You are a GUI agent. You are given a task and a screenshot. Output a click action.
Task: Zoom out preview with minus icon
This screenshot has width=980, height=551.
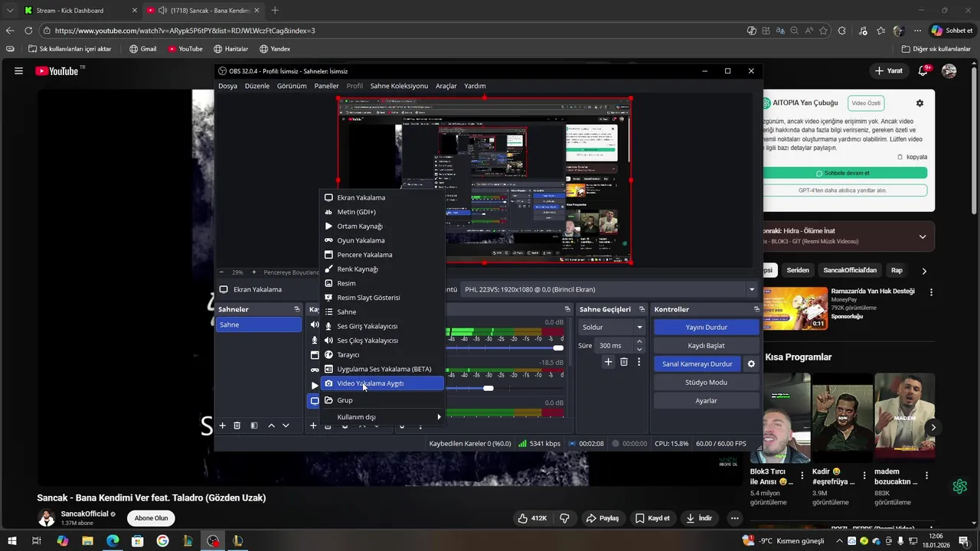point(222,272)
